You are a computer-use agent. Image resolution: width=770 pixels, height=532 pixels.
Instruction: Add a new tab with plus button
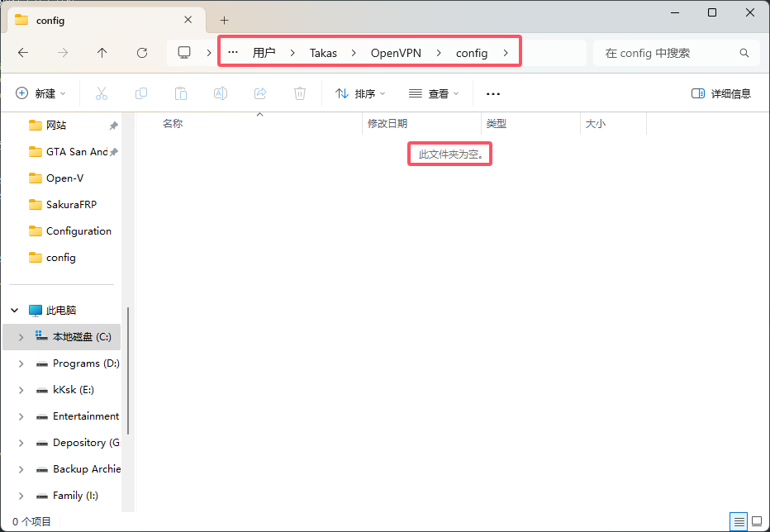click(225, 20)
